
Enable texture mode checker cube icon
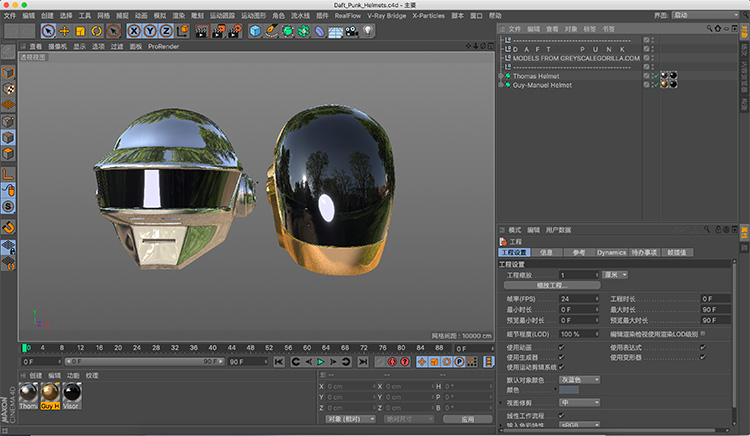[8, 89]
